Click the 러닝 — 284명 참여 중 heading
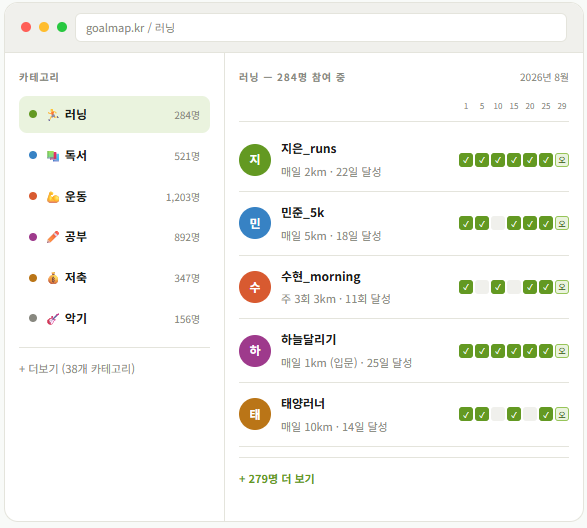The image size is (587, 528). click(x=292, y=78)
